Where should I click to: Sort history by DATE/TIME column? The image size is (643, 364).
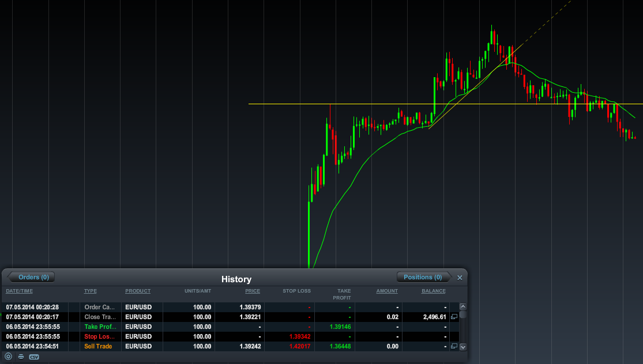click(x=19, y=291)
